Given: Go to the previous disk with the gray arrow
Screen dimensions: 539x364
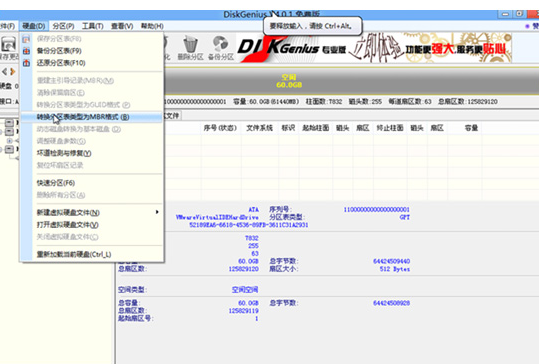Looking at the screenshot, I should click(x=4, y=71).
